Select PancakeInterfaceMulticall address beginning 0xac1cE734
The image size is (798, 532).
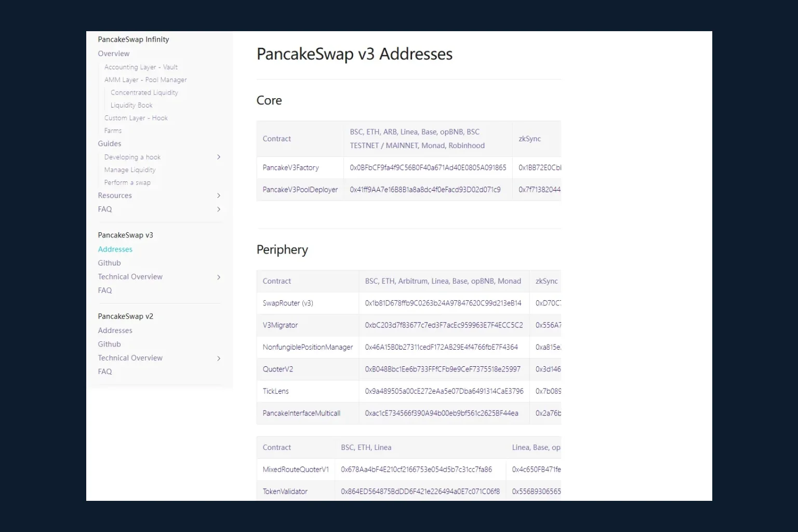point(442,414)
